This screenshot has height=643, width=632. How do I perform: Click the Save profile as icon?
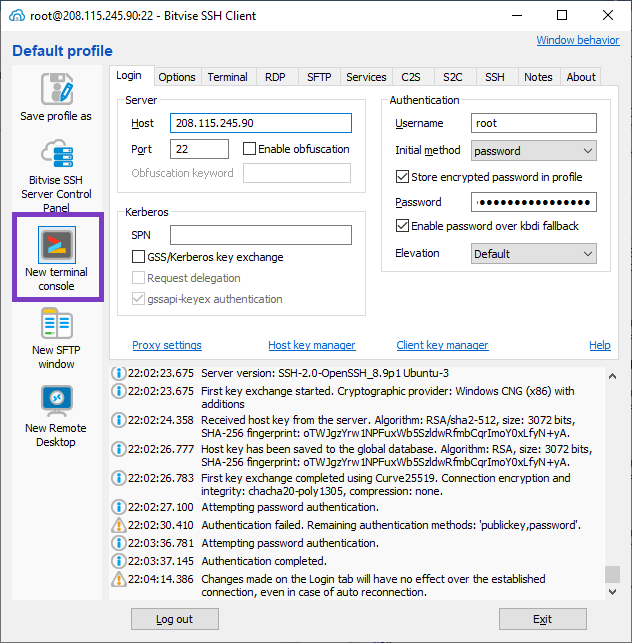57,89
